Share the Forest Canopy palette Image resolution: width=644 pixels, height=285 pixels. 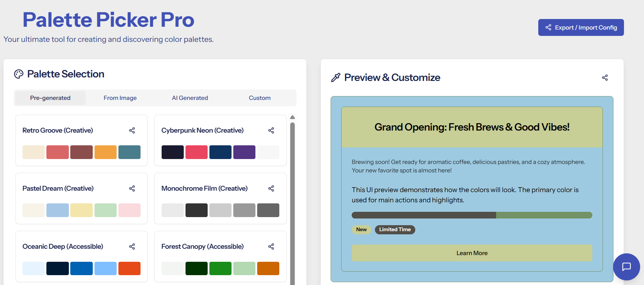coord(271,247)
